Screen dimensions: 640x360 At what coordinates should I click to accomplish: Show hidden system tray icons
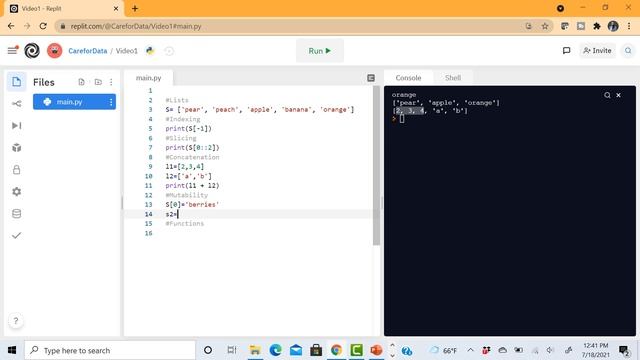pos(471,350)
